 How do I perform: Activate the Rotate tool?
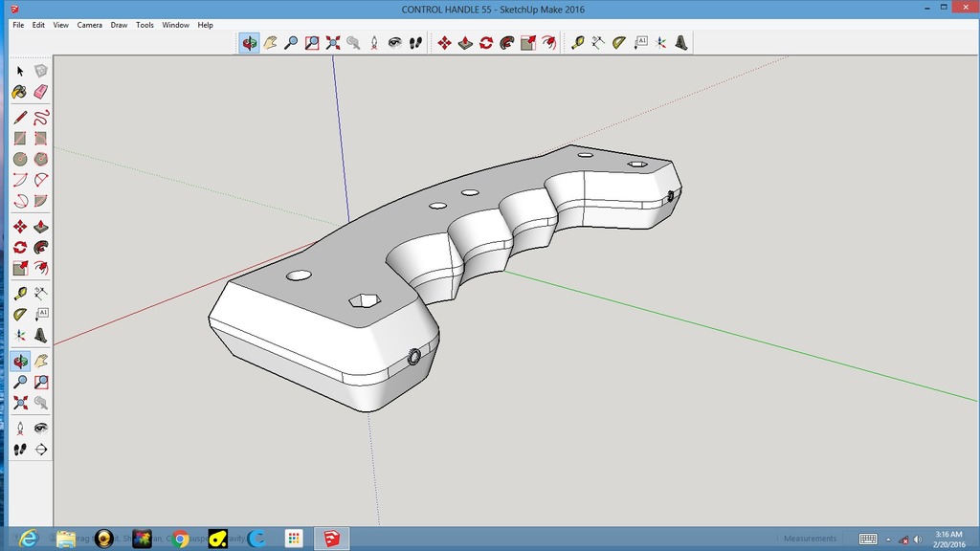(x=19, y=247)
